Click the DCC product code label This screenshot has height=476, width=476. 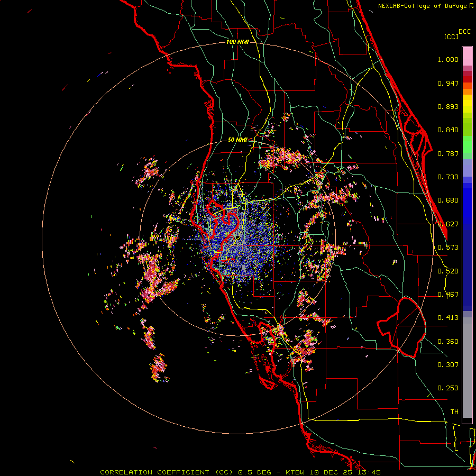[x=465, y=32]
